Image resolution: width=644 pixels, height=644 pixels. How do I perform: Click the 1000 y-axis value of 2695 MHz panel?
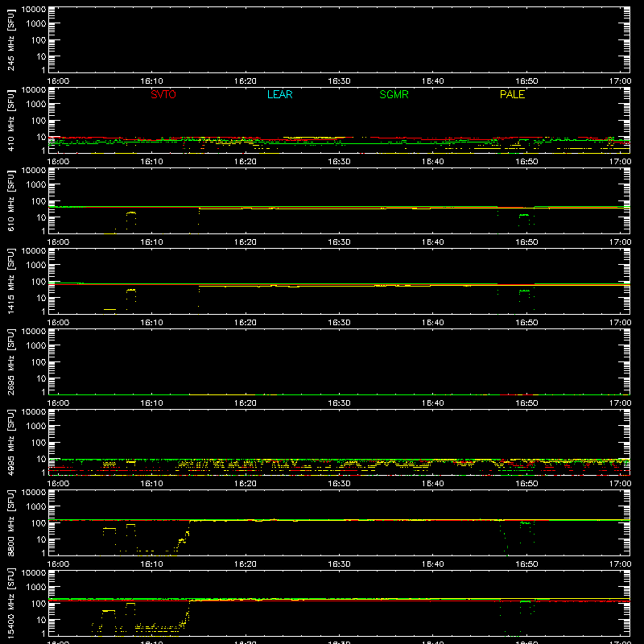coord(36,346)
